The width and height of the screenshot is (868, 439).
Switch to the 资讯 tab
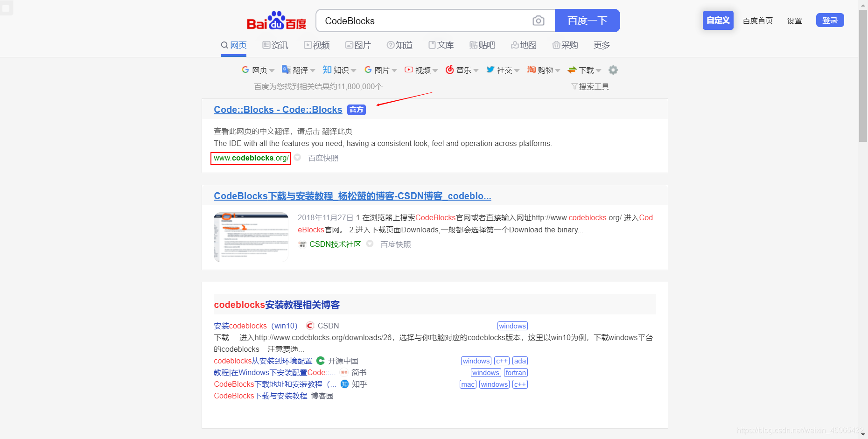click(x=275, y=45)
